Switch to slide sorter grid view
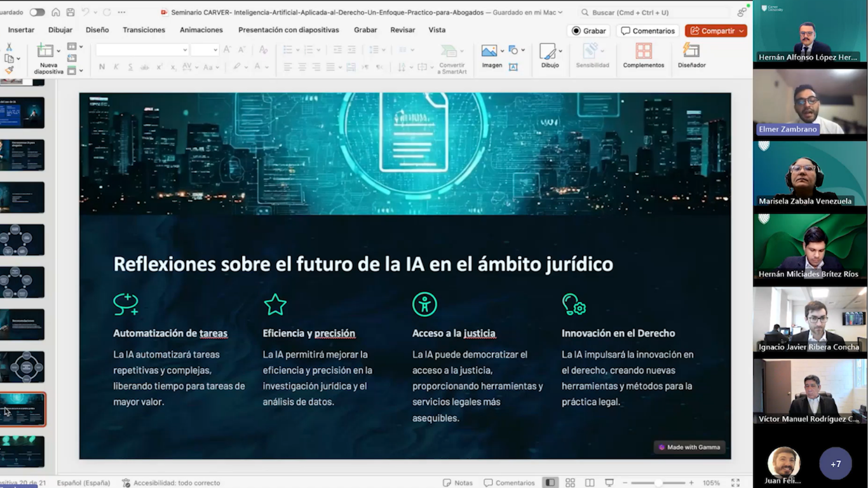Image resolution: width=868 pixels, height=488 pixels. 570,483
